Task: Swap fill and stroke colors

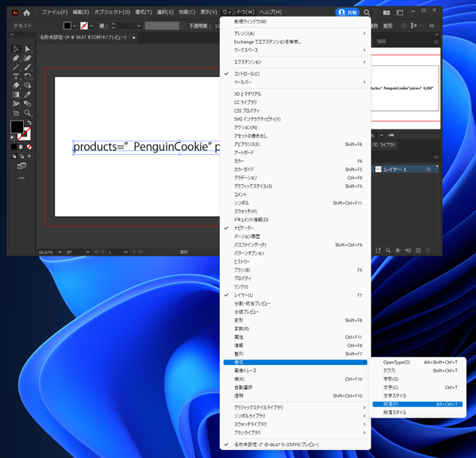Action: tap(29, 123)
